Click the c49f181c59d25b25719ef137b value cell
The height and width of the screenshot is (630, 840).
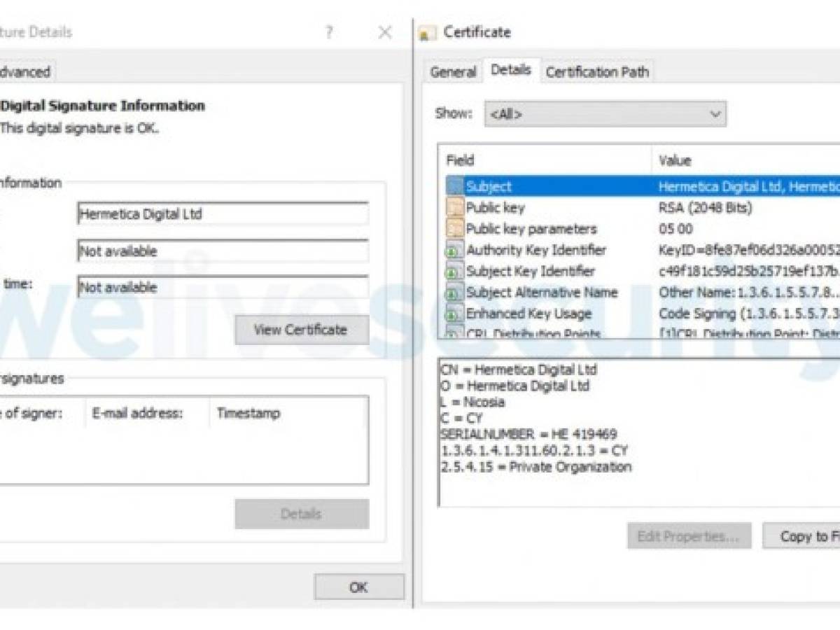tap(749, 271)
